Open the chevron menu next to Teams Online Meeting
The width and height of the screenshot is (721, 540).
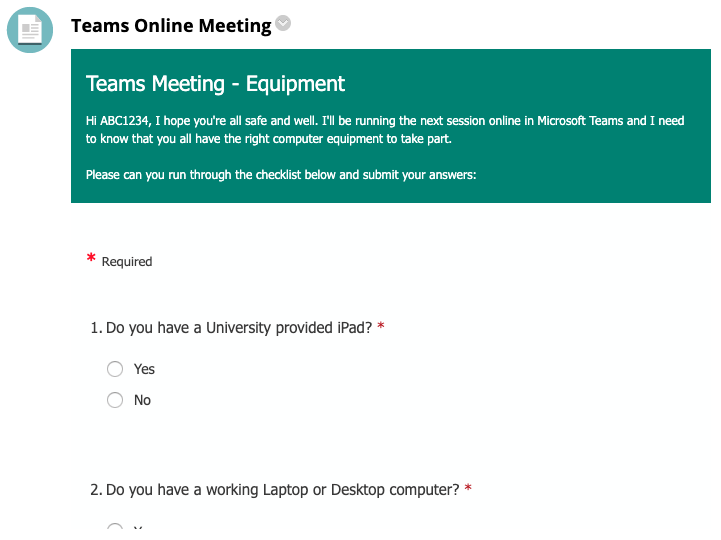pyautogui.click(x=283, y=23)
